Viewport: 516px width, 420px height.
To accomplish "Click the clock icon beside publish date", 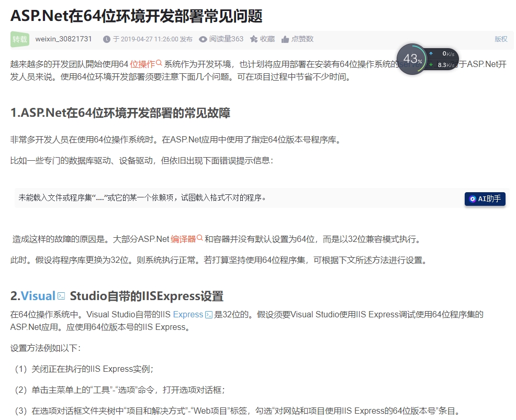I will click(x=107, y=39).
